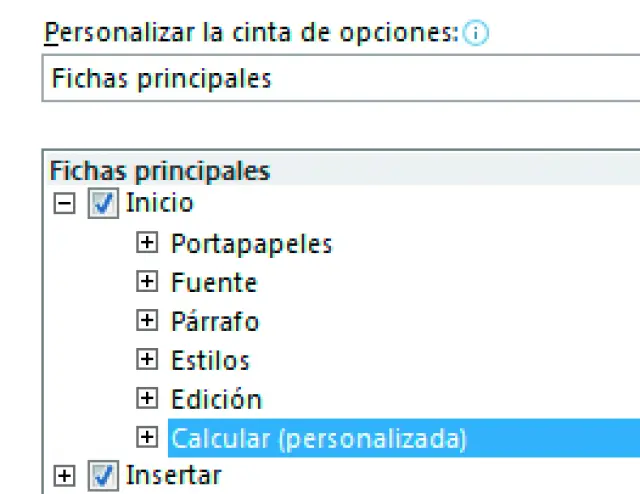The width and height of the screenshot is (640, 494).
Task: Expand the Estilos group
Action: click(x=148, y=360)
